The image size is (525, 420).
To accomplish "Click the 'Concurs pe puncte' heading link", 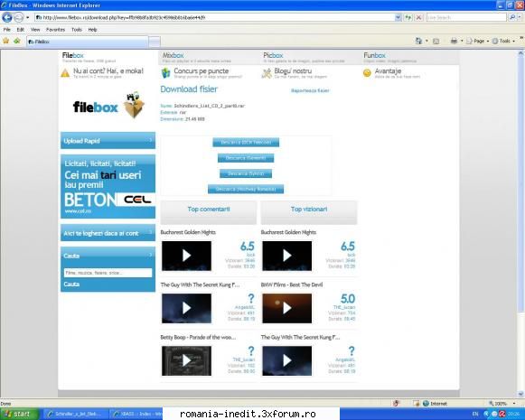I will pos(201,71).
